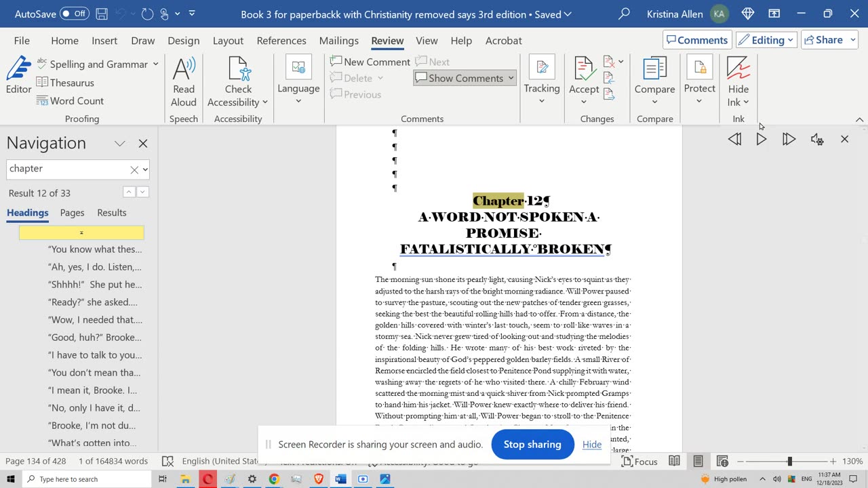This screenshot has width=868, height=488.
Task: Skip back one paragraph in Read Aloud
Action: click(734, 139)
